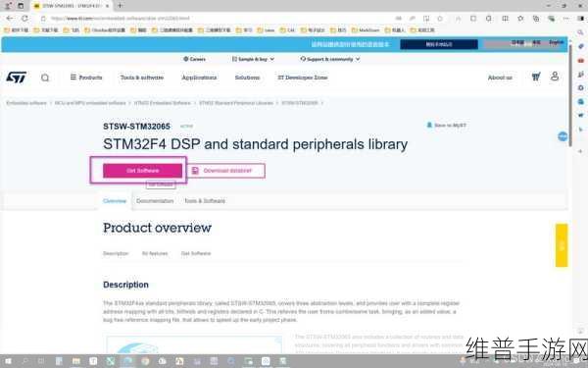
Task: Click MCU and MPU embedded software breadcrumb
Action: (x=90, y=103)
